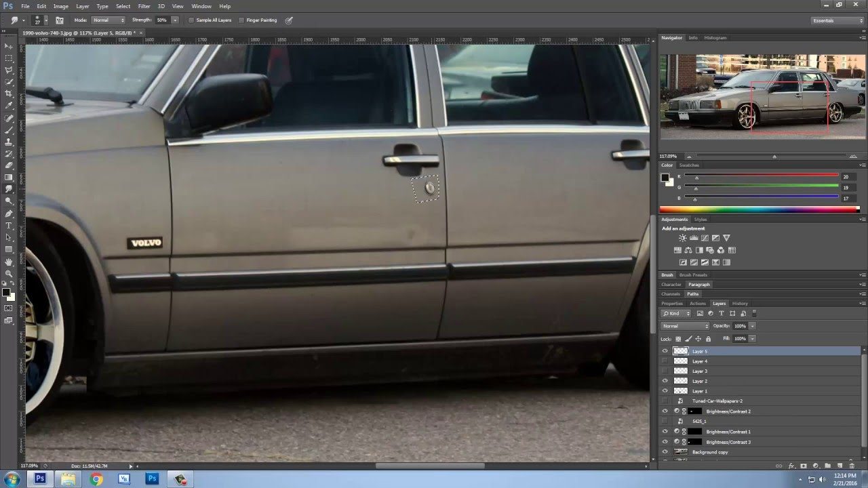The width and height of the screenshot is (868, 488).
Task: Select the Brightness/Contrast 2 layer
Action: click(x=728, y=411)
